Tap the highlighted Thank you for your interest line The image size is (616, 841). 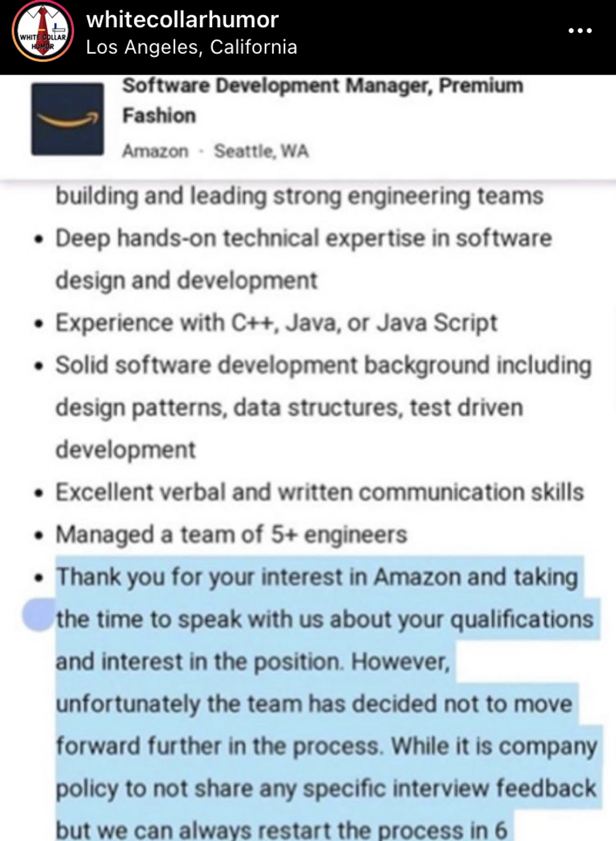pos(317,577)
